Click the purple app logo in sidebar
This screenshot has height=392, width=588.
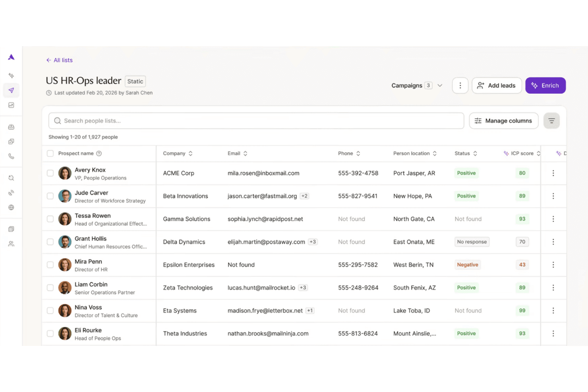point(11,57)
